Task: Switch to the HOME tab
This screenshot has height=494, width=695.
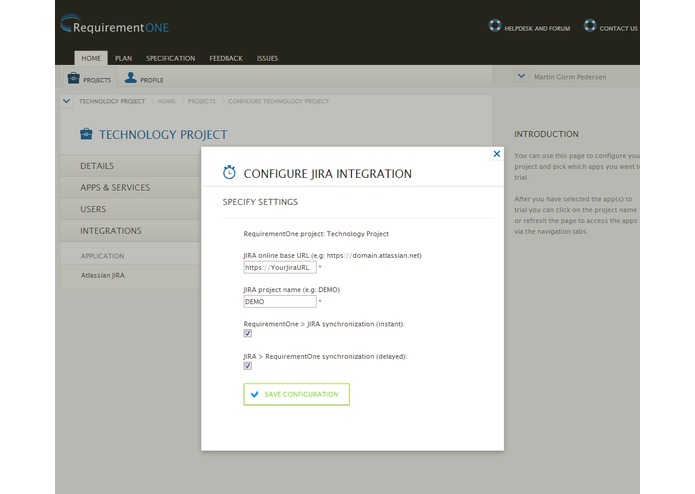Action: point(91,58)
